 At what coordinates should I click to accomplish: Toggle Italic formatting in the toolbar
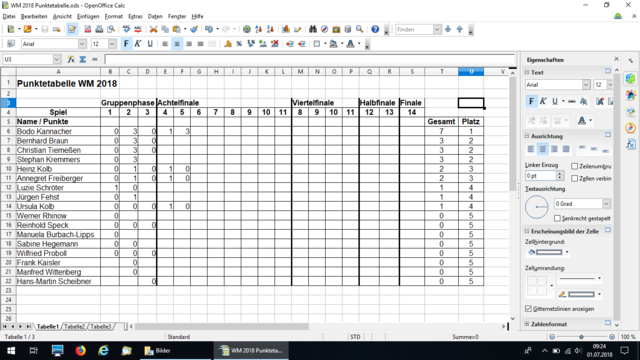pos(138,44)
